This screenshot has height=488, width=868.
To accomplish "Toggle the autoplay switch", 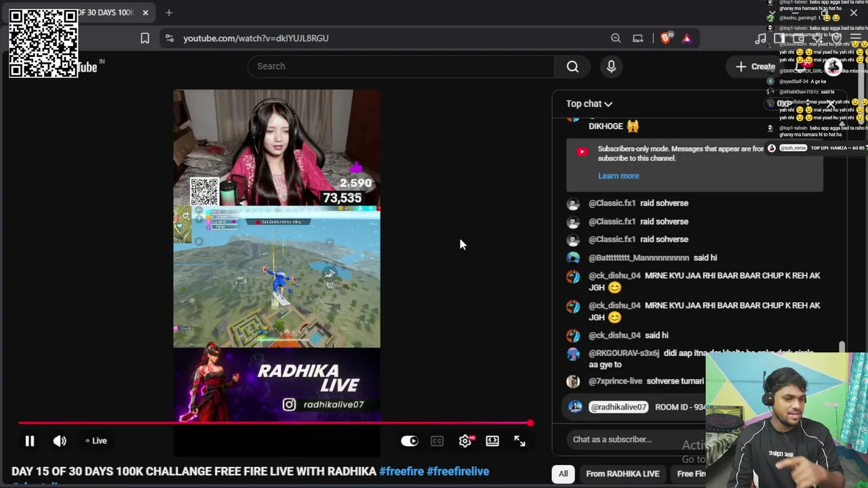I will coord(410,441).
